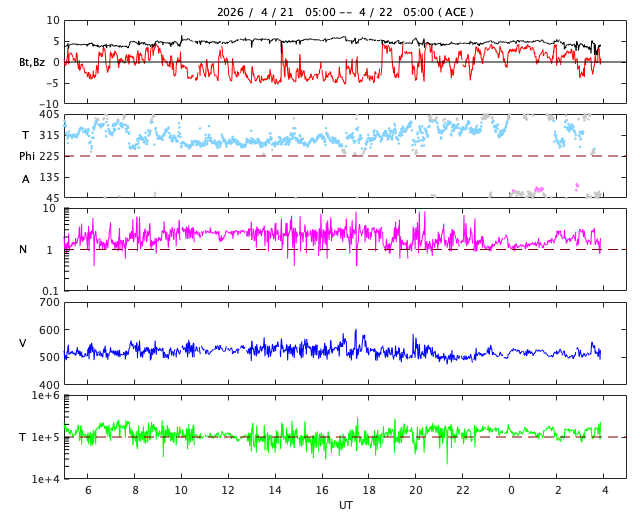640x512 pixels.
Task: Click the A label in Phi panel
Action: [26, 179]
